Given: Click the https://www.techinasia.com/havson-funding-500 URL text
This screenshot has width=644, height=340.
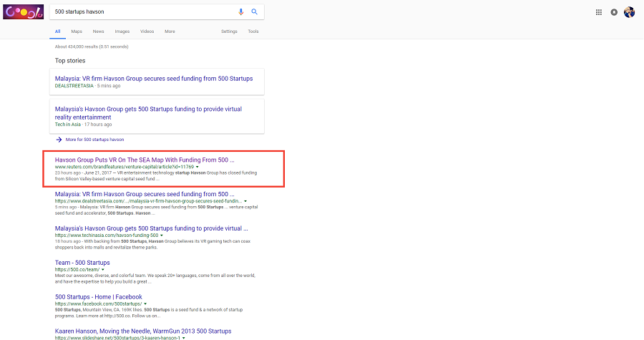Looking at the screenshot, I should pyautogui.click(x=107, y=235).
